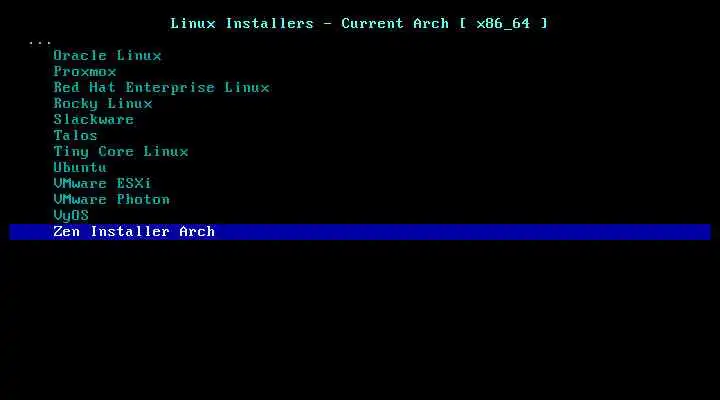The height and width of the screenshot is (400, 720).
Task: Select Tiny Core Linux option
Action: (121, 152)
